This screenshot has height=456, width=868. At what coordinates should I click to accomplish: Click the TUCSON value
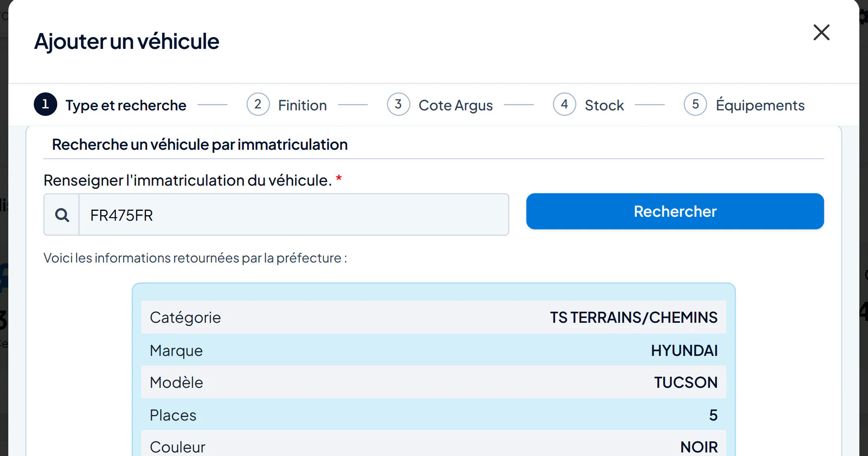tap(686, 382)
